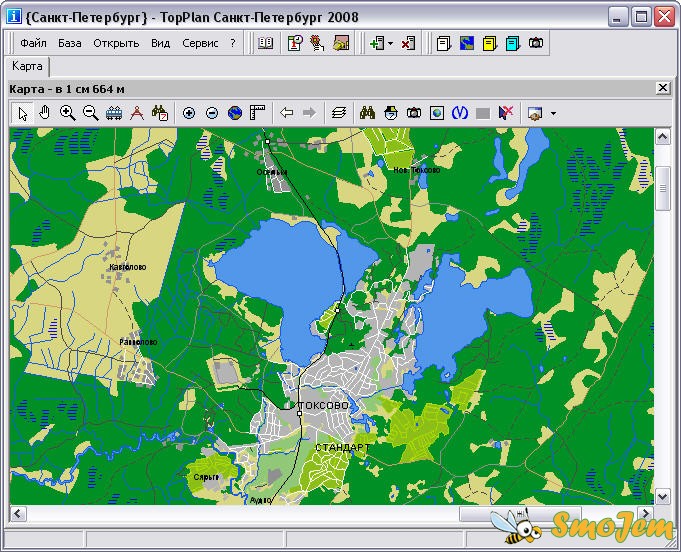Activate the hand pan tool

(x=45, y=113)
